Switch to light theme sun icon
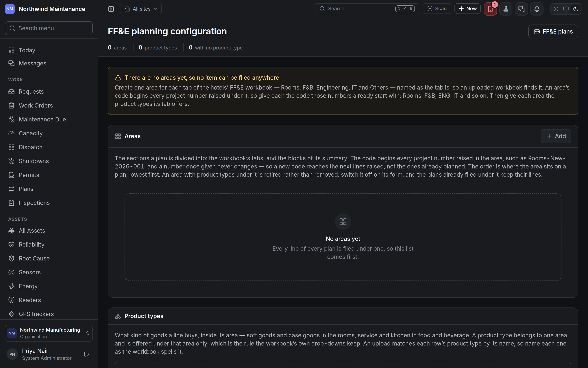Viewport: 588px width, 368px height. pos(556,9)
